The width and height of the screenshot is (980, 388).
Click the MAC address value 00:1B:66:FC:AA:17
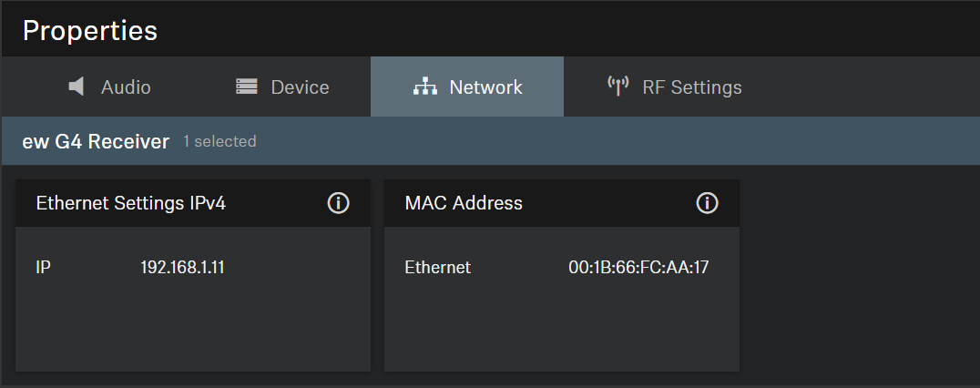638,268
